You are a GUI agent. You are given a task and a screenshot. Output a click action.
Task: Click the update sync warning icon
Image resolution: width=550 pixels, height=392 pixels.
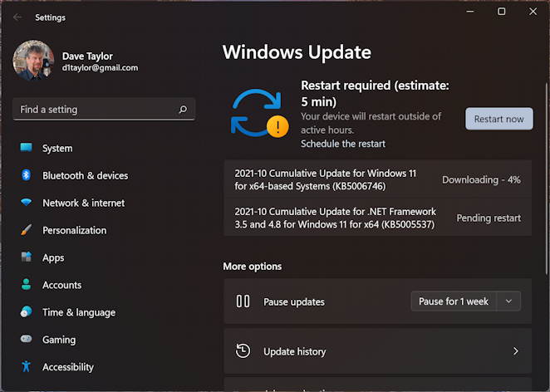point(259,113)
